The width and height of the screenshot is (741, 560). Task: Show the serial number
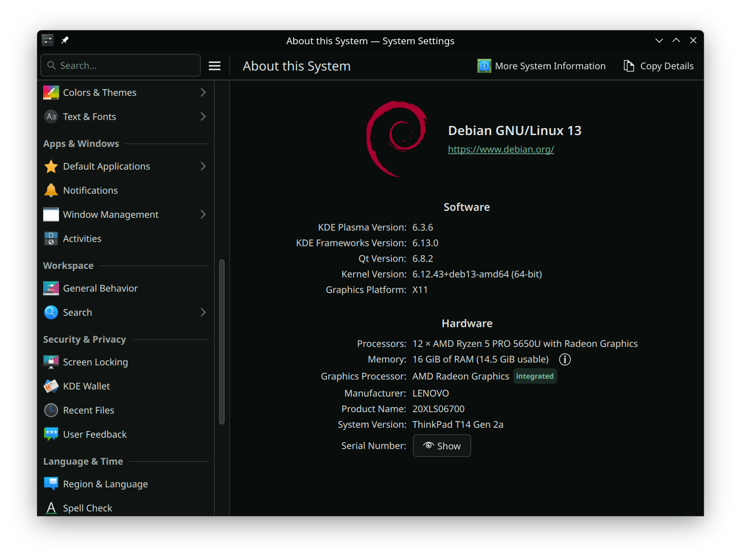[442, 445]
